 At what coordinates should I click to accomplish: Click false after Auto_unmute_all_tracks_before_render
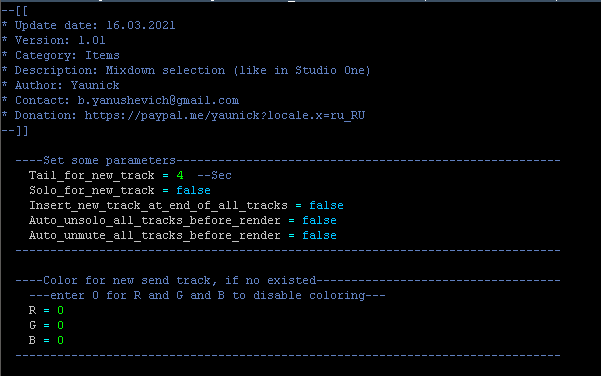(319, 235)
